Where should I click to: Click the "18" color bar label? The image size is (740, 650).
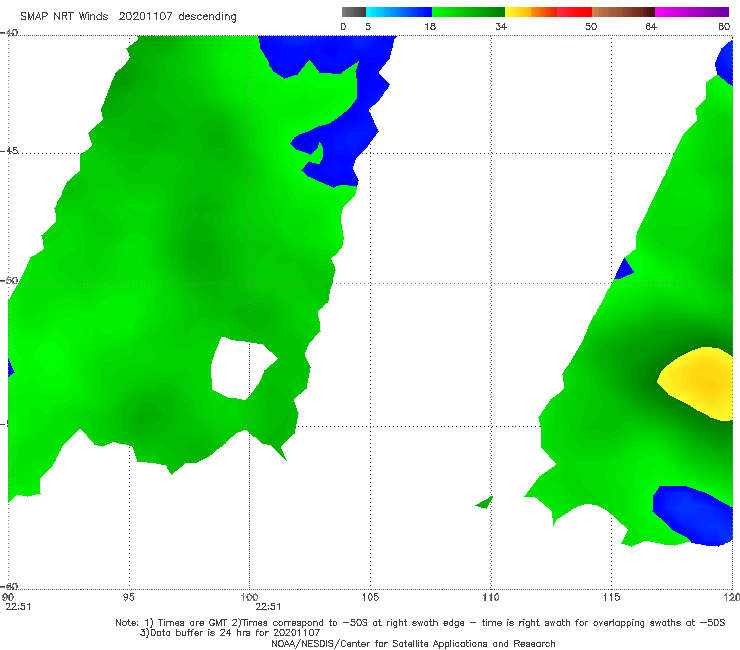tap(430, 26)
